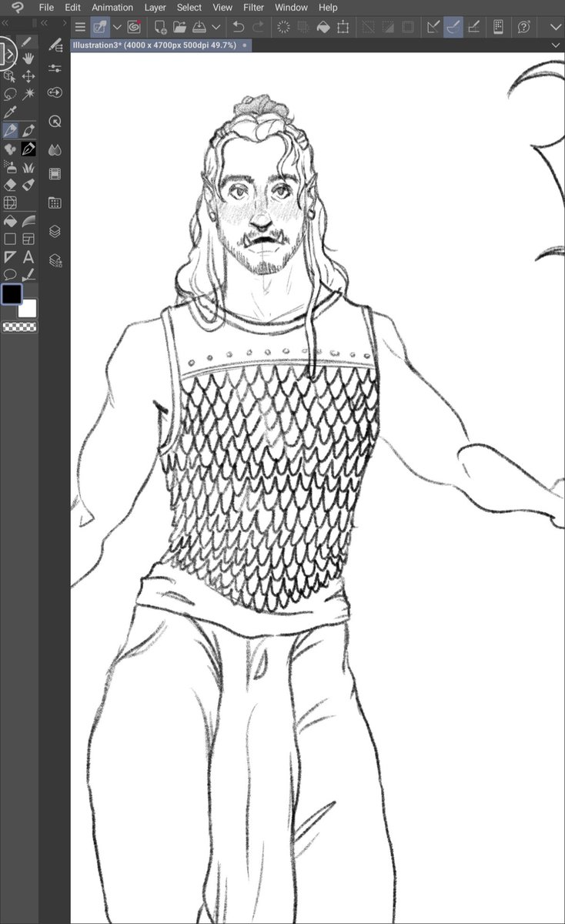Select the Eraser tool
The image size is (565, 924).
coord(10,185)
